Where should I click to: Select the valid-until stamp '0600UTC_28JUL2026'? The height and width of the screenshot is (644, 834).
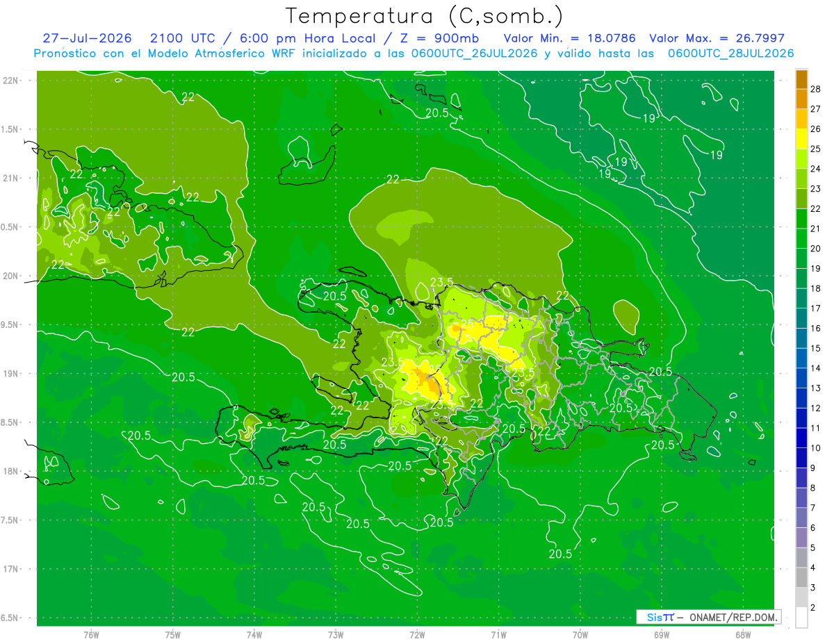[730, 53]
